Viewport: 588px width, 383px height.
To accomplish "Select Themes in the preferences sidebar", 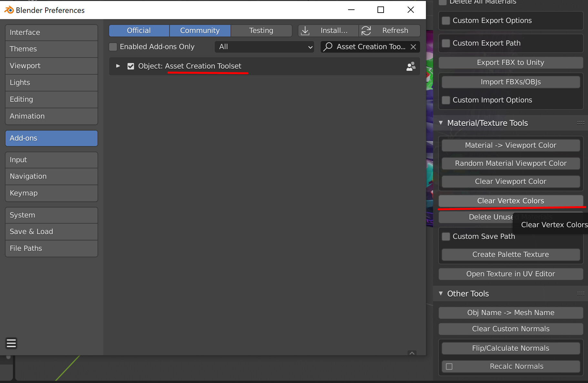I will [51, 49].
